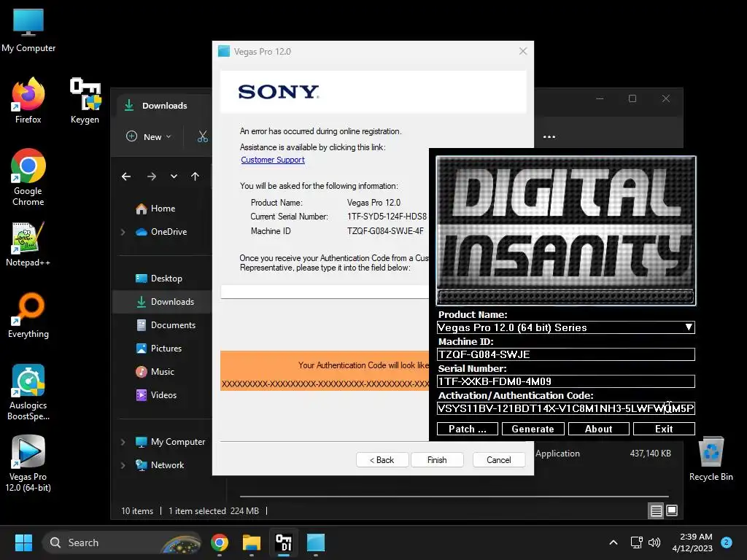Click the Cut scissors icon in File Explorer
Image resolution: width=747 pixels, height=560 pixels.
point(203,136)
